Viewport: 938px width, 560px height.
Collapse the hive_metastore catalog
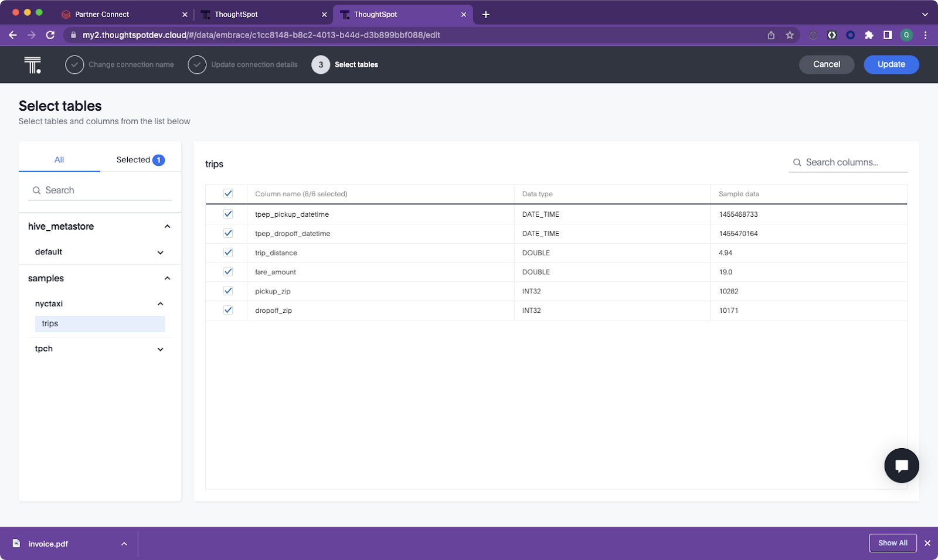(167, 227)
